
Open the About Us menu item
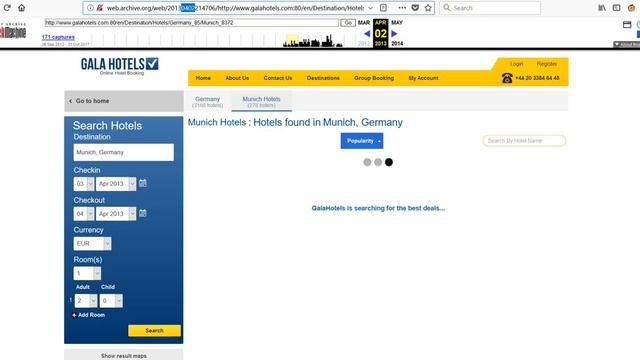point(237,78)
